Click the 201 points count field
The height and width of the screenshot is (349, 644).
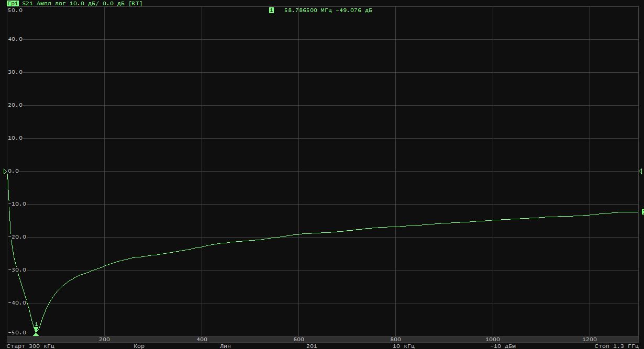coord(312,346)
